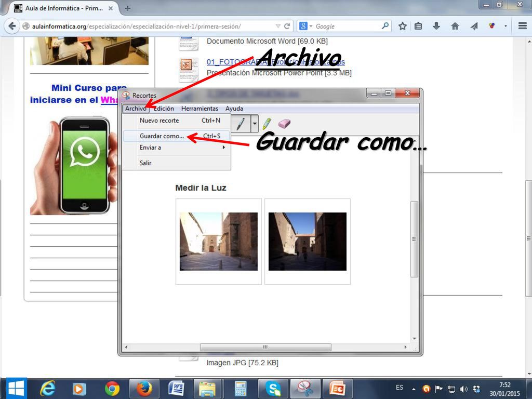The image size is (532, 399).
Task: Open PowerPoint from taskbar
Action: (x=337, y=389)
